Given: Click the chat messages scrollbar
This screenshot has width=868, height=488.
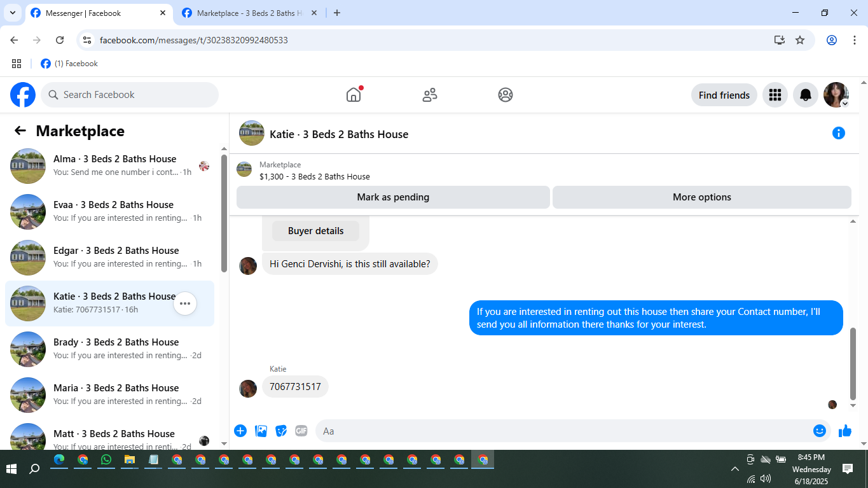Looking at the screenshot, I should pyautogui.click(x=853, y=364).
